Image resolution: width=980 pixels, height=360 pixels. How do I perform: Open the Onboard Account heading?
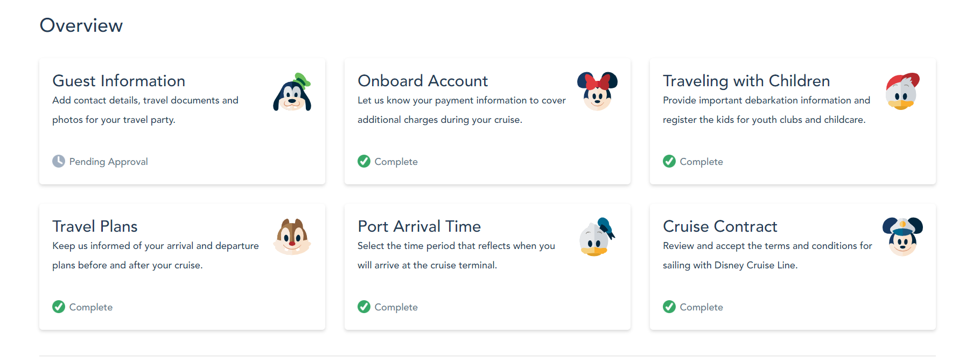tap(423, 81)
